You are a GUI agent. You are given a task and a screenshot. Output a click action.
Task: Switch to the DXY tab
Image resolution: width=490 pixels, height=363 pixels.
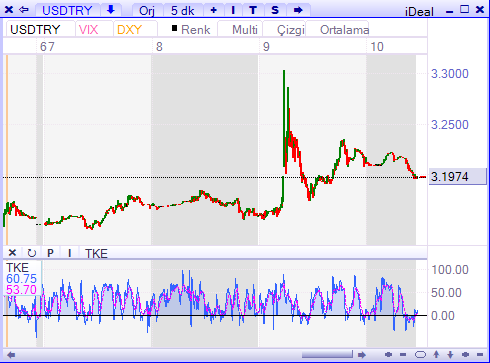pos(130,30)
